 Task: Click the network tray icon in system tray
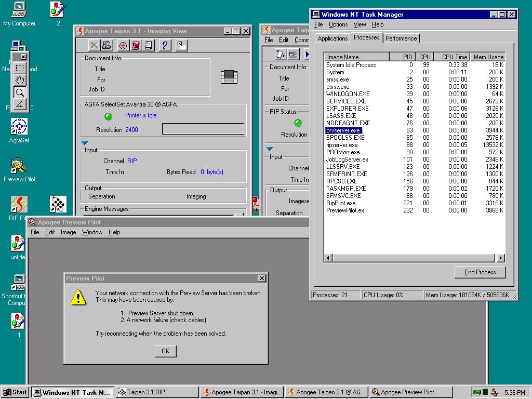point(476,393)
